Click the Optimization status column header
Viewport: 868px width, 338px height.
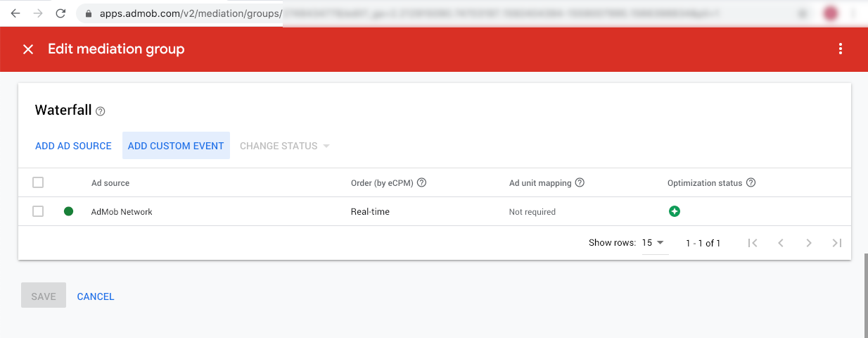(x=705, y=183)
